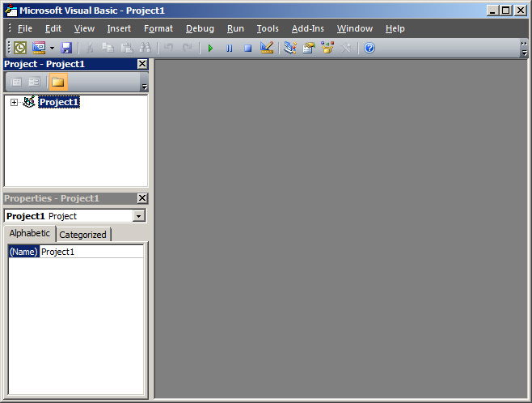The height and width of the screenshot is (403, 532).
Task: Save the project with the floppy disk icon
Action: pyautogui.click(x=66, y=49)
